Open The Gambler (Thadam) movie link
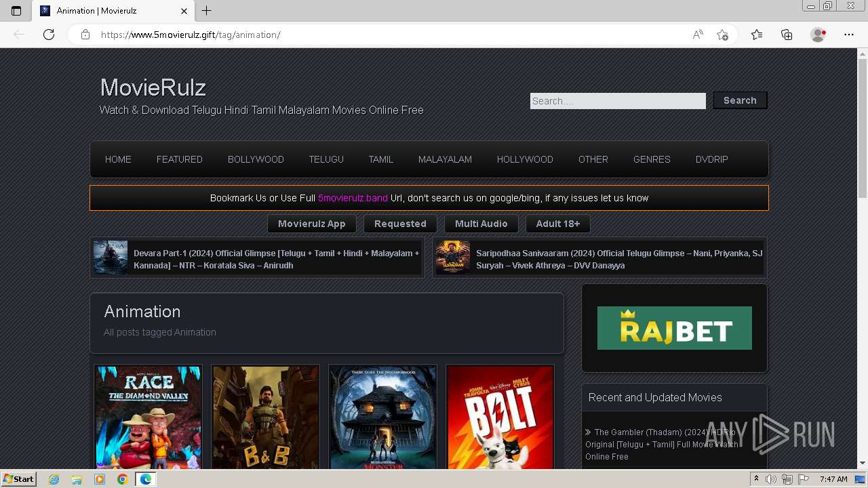The image size is (868, 488). [663, 444]
